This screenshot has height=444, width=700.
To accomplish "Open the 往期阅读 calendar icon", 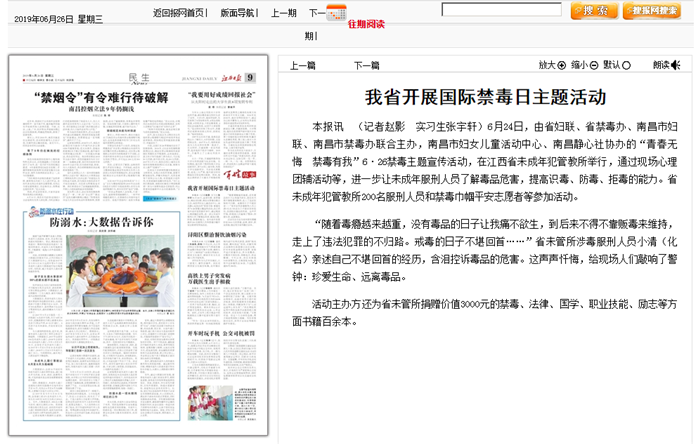I will (x=336, y=12).
